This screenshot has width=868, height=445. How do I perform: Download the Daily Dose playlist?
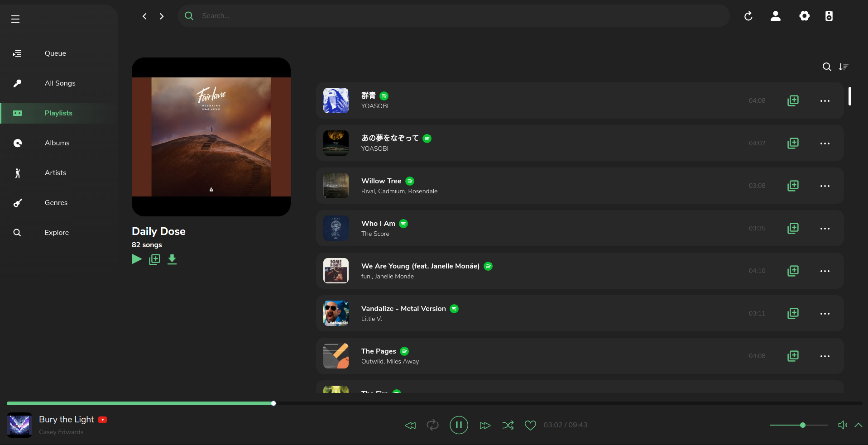click(x=172, y=259)
